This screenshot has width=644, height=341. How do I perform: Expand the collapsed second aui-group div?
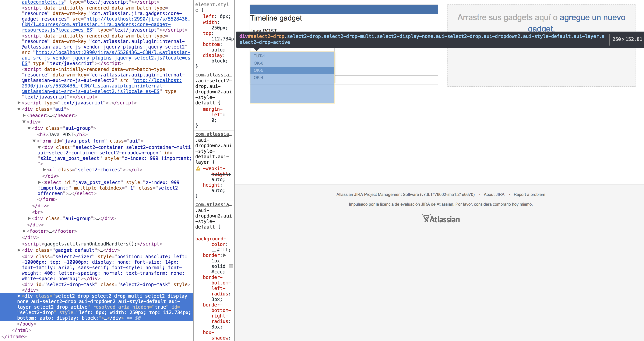[29, 218]
